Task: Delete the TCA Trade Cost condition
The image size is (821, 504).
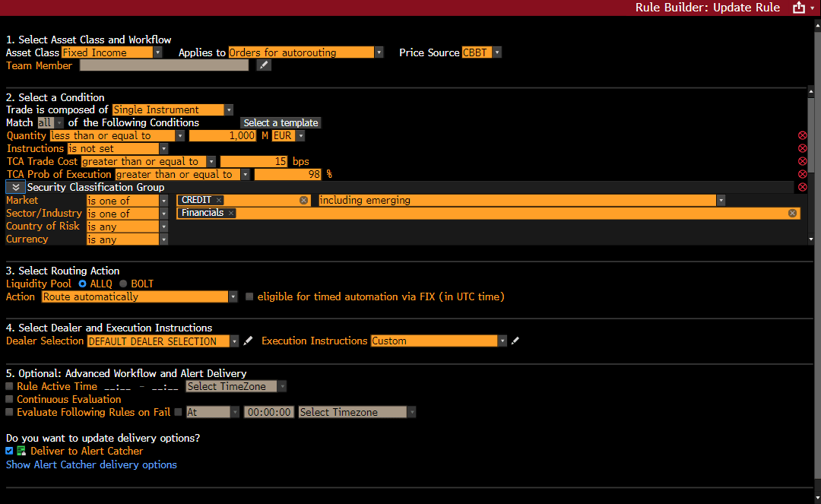Action: [802, 162]
